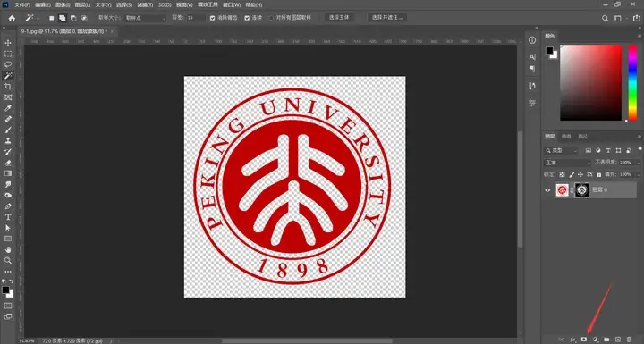Open layer style fx menu
644x344 pixels.
[x=573, y=340]
